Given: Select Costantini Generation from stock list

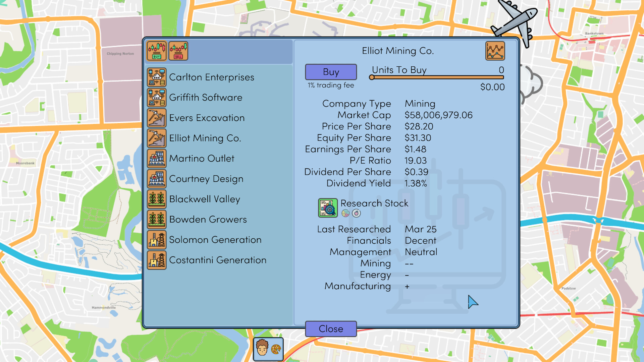Looking at the screenshot, I should click(218, 260).
